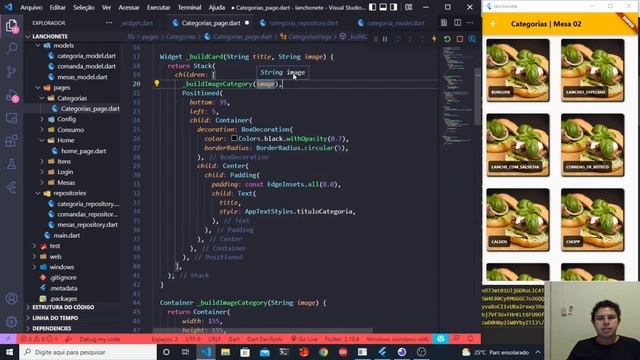This screenshot has height=360, width=640.
Task: Open the VS Code taskbar icon
Action: (x=206, y=352)
